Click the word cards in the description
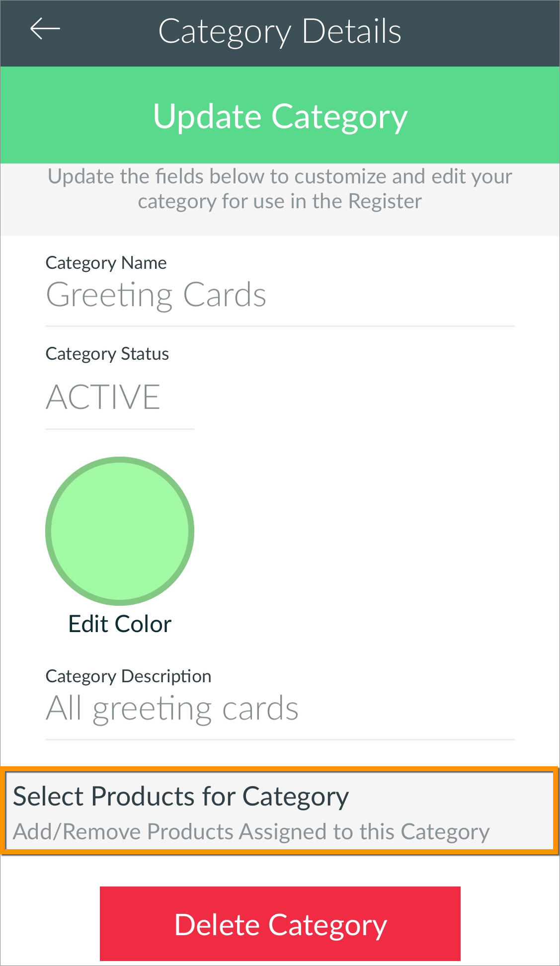560x966 pixels. pyautogui.click(x=260, y=708)
